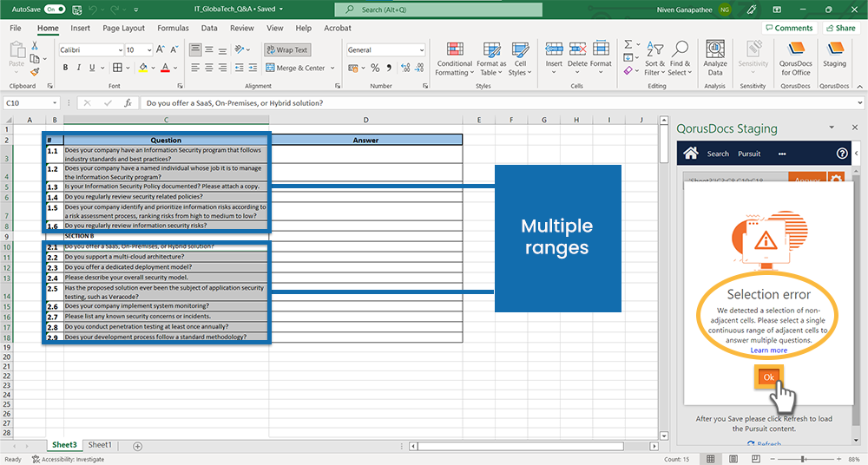The image size is (868, 465).
Task: Click the Format Painter brush
Action: 35,72
